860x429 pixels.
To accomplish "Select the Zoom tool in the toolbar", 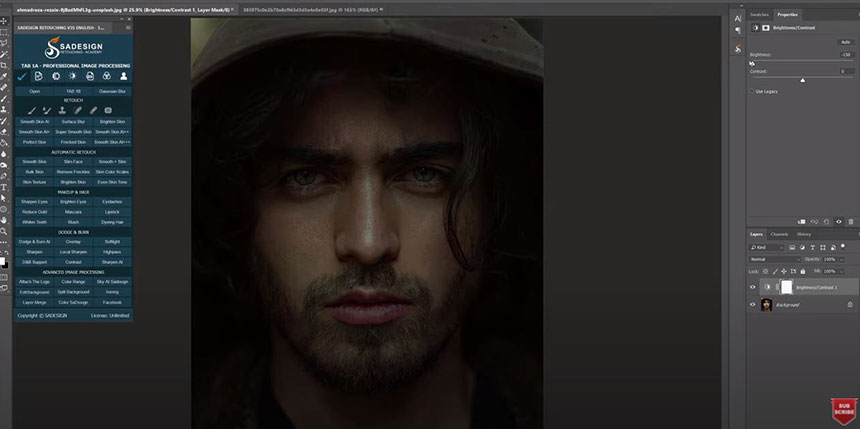I will click(x=5, y=230).
